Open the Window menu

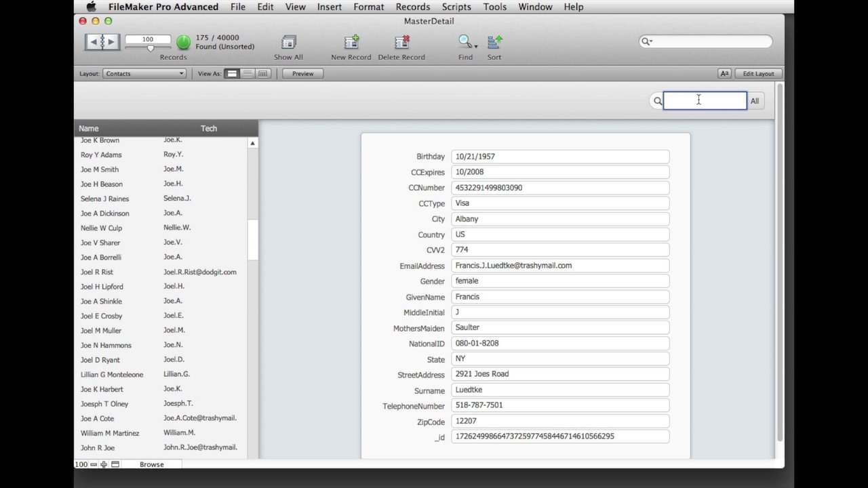[x=535, y=7]
